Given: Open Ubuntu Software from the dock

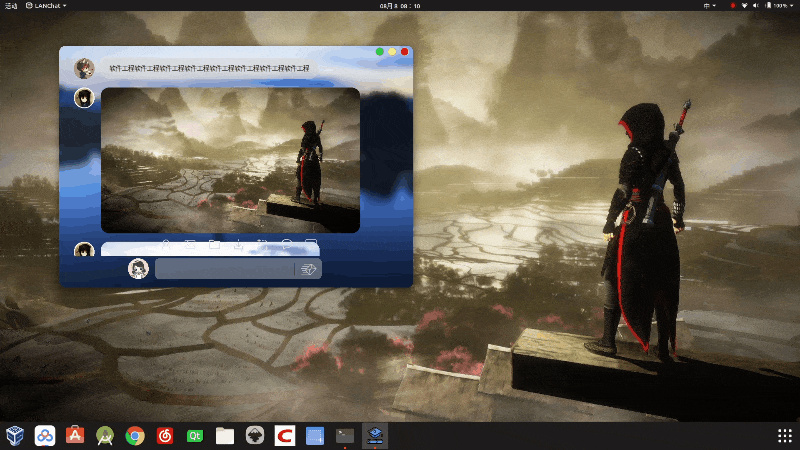Looking at the screenshot, I should (x=75, y=436).
